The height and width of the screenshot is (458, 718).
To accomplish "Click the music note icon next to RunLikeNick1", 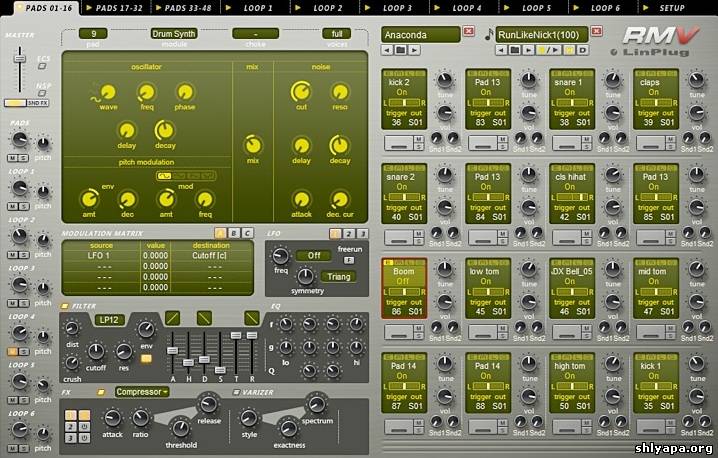I will tap(488, 35).
